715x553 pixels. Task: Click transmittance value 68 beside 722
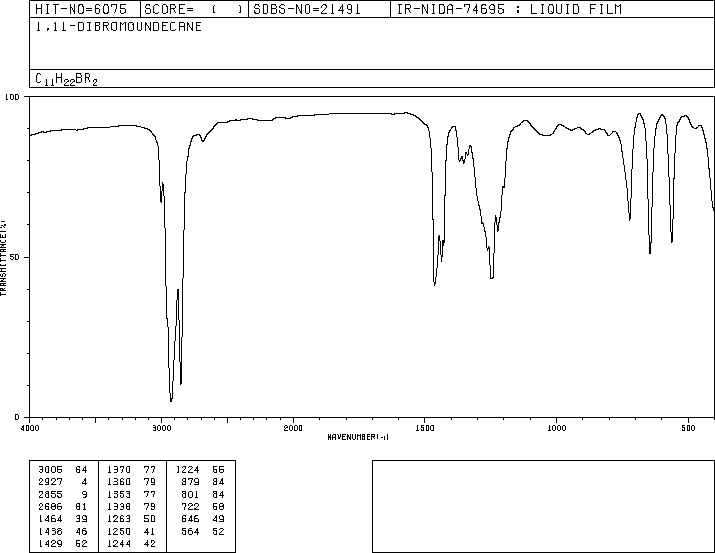point(218,506)
